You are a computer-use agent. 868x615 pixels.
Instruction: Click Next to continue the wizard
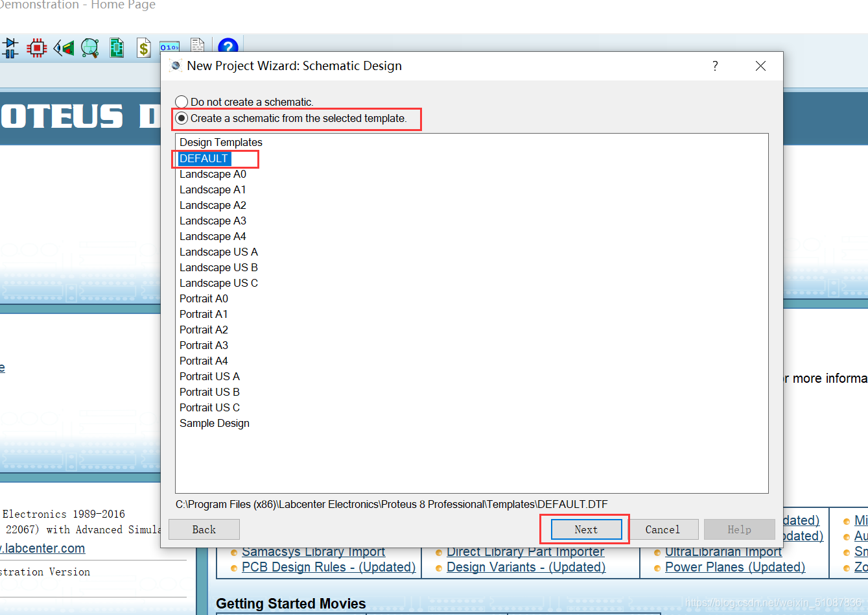[x=586, y=529]
